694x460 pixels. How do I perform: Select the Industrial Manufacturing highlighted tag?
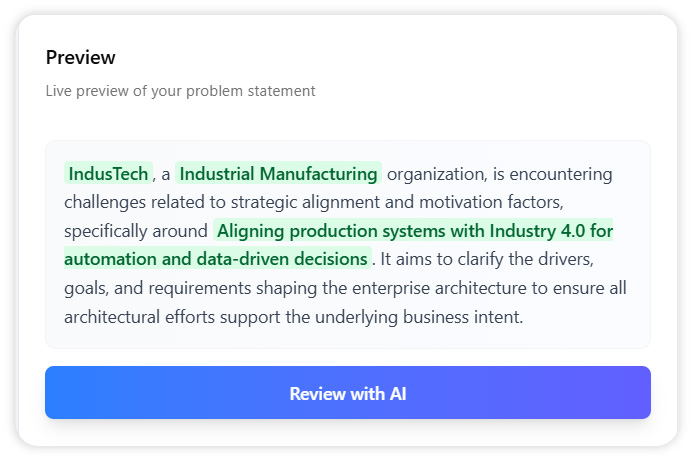[278, 174]
